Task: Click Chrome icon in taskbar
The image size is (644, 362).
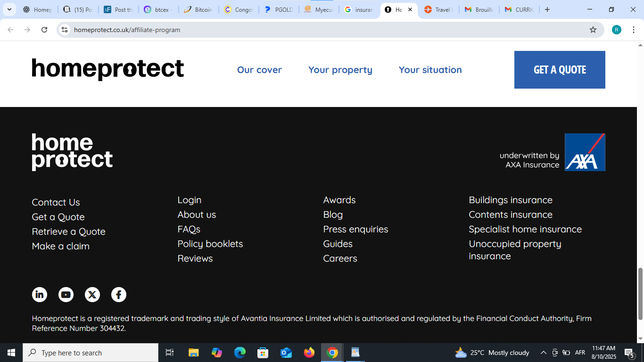Action: pos(332,353)
